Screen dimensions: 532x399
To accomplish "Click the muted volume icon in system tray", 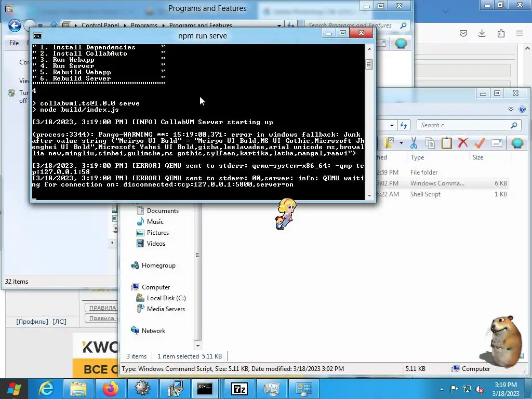I will (x=480, y=389).
